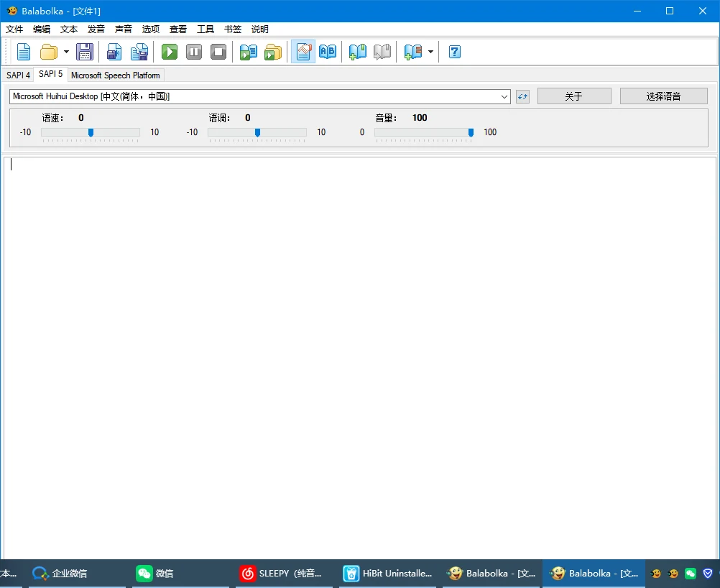The image size is (720, 588).
Task: Open HiBit Uninstaller from the taskbar
Action: tap(388, 574)
